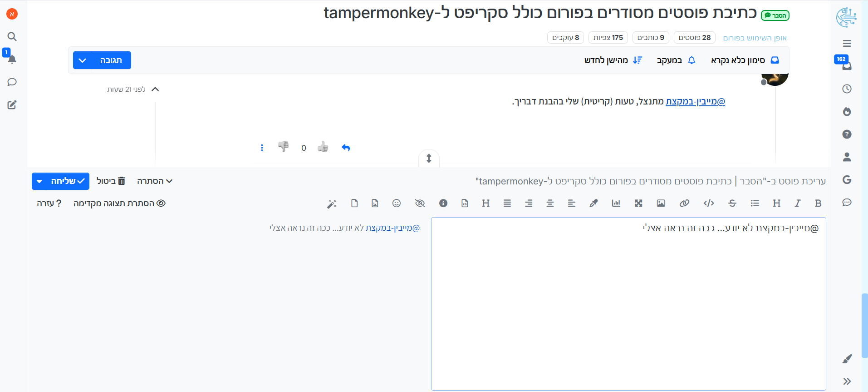Insert a code block
This screenshot has height=392, width=868.
click(x=709, y=203)
